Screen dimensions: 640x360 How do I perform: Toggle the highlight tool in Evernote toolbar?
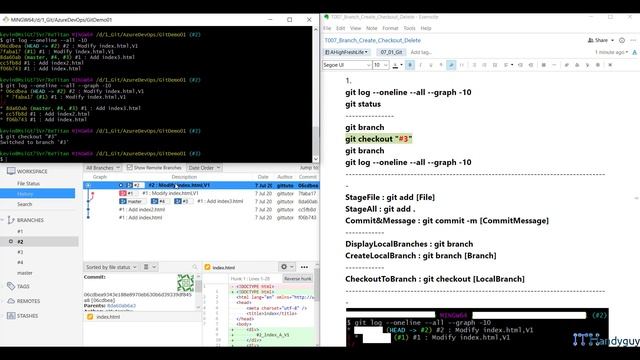[x=451, y=65]
